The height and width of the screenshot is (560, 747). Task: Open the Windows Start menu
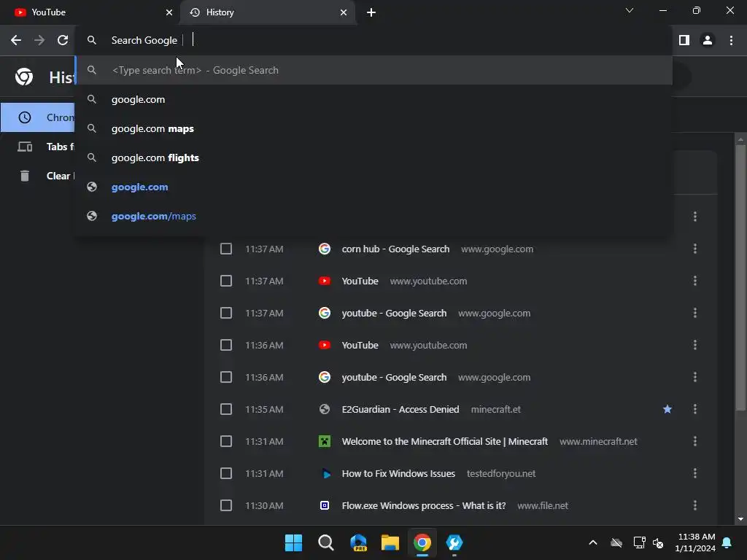(293, 542)
